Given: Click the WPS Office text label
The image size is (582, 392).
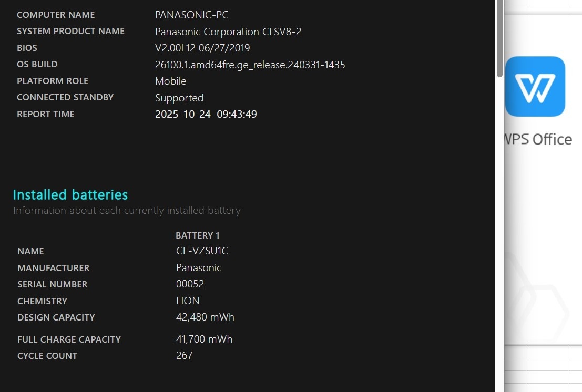Looking at the screenshot, I should (537, 139).
